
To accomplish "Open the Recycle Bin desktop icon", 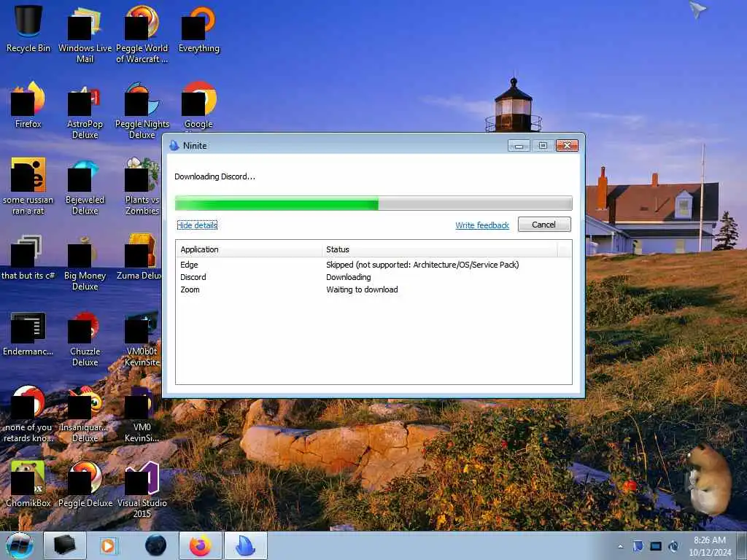I will pos(28,28).
